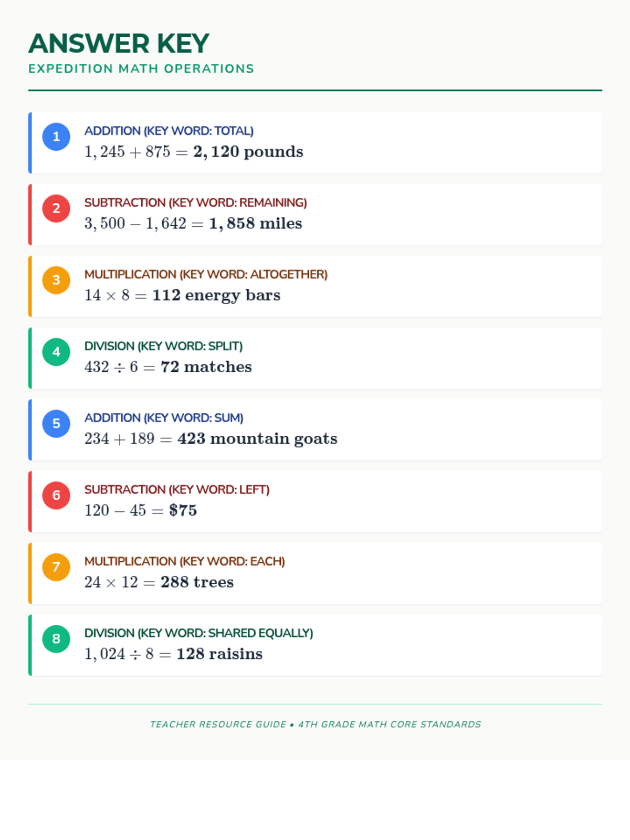Viewport: 630px width, 840px height.
Task: Click the orange number 7 badge
Action: [56, 568]
